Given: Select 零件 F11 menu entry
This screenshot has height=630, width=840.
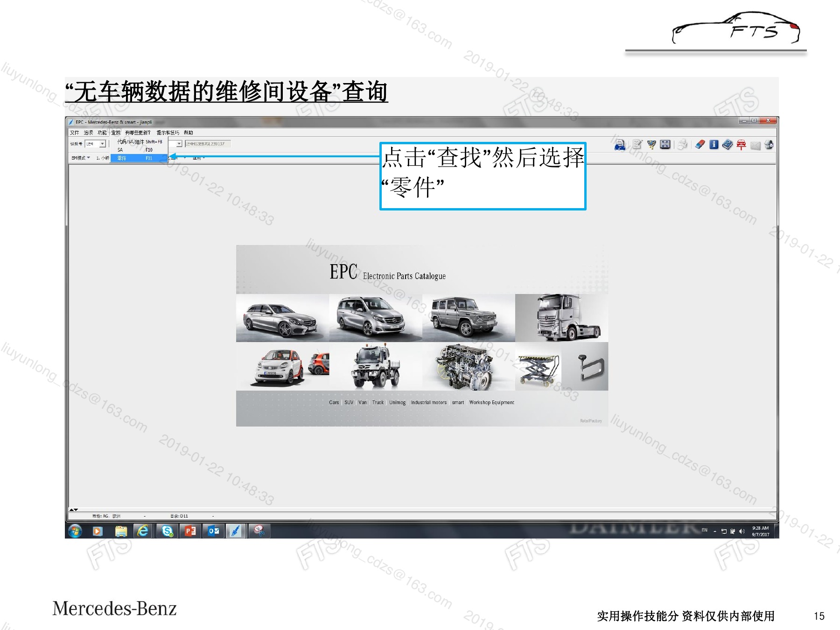Looking at the screenshot, I should point(139,158).
